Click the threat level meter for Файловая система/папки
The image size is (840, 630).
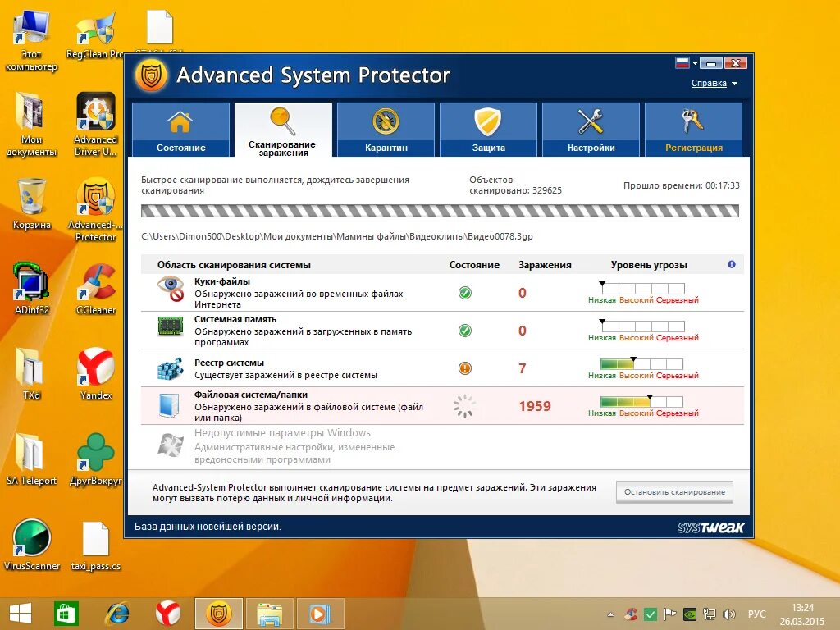[642, 402]
